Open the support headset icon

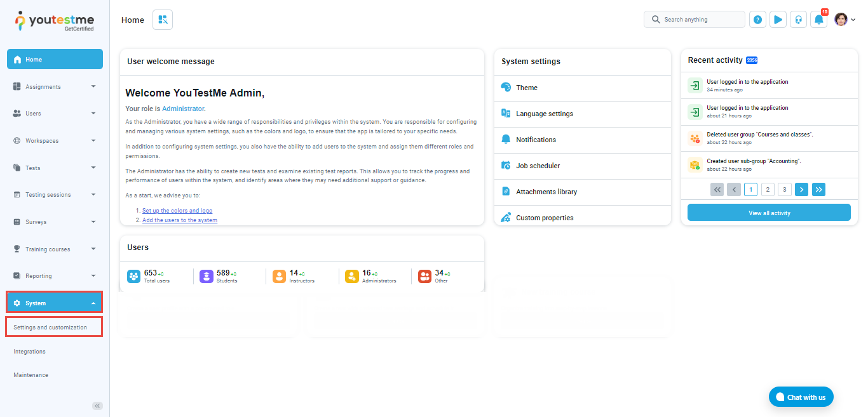coord(798,20)
